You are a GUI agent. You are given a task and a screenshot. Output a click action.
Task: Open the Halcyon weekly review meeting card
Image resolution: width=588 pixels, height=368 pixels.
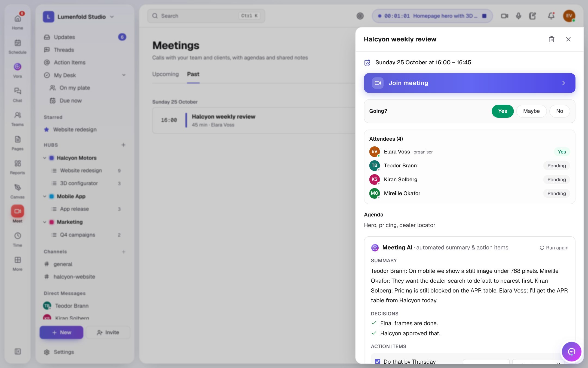[254, 120]
